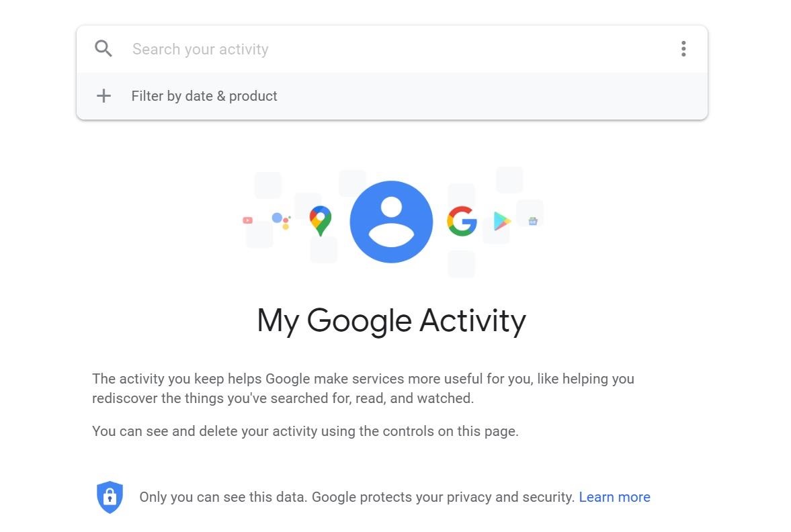Click the faded square below the Google G logo

(x=462, y=264)
